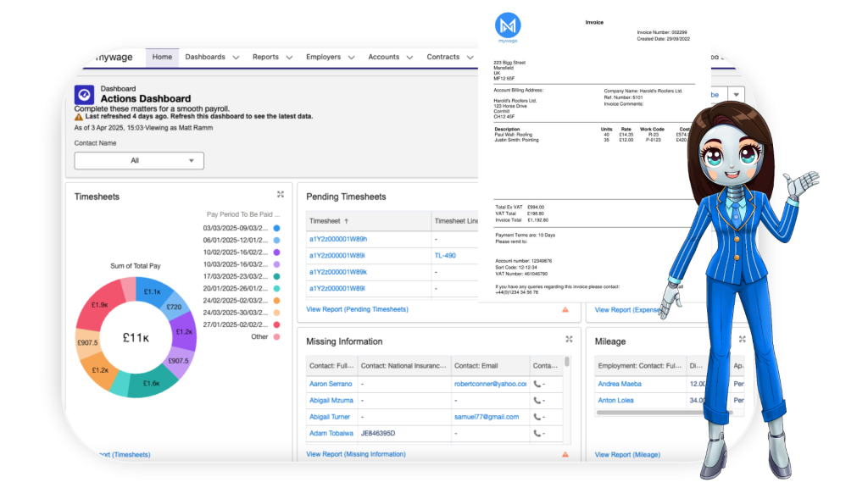Expand the Timesheets widget to full view

280,194
